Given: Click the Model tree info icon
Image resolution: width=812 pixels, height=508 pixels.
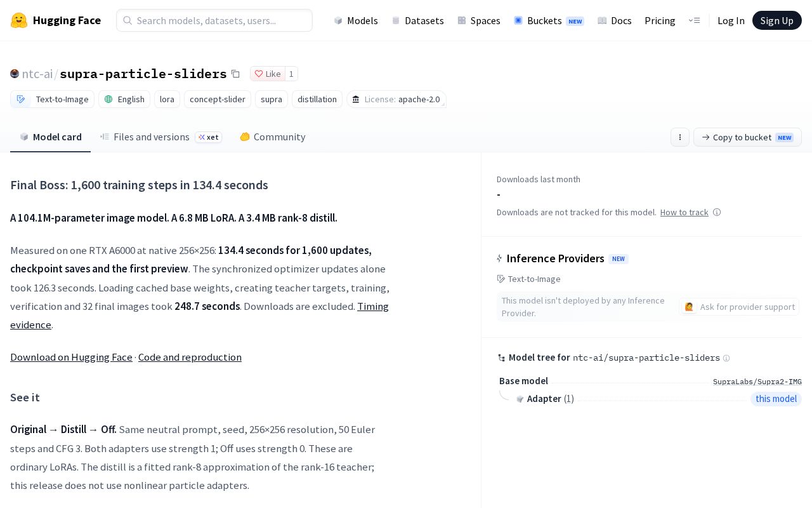Looking at the screenshot, I should point(726,358).
